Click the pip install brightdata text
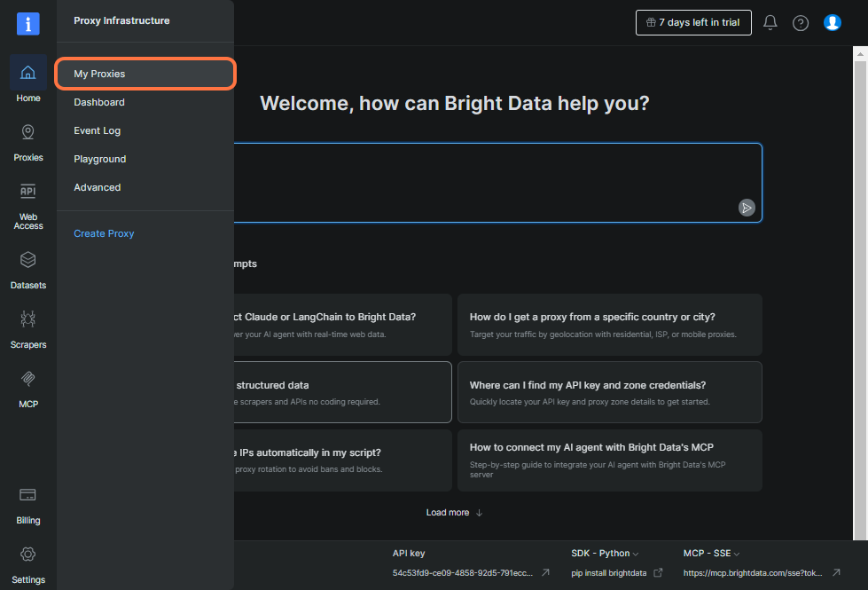 coord(608,573)
